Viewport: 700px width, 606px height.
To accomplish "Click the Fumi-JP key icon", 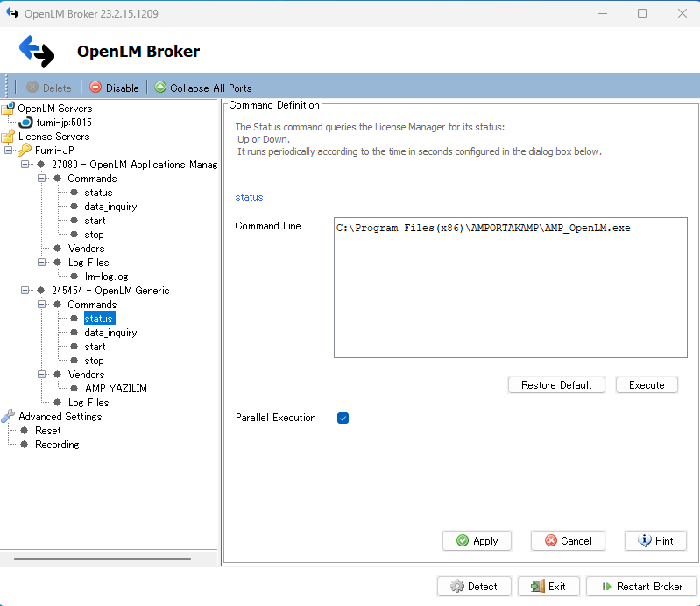I will 25,151.
